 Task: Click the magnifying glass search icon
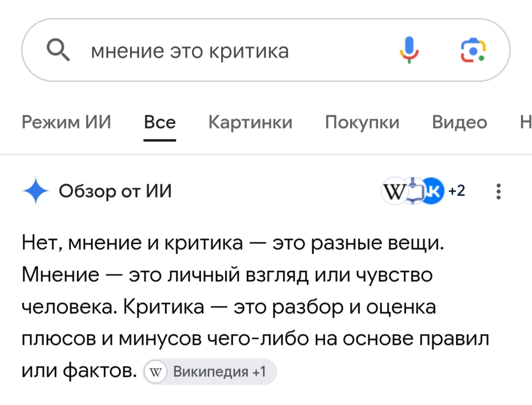click(58, 50)
